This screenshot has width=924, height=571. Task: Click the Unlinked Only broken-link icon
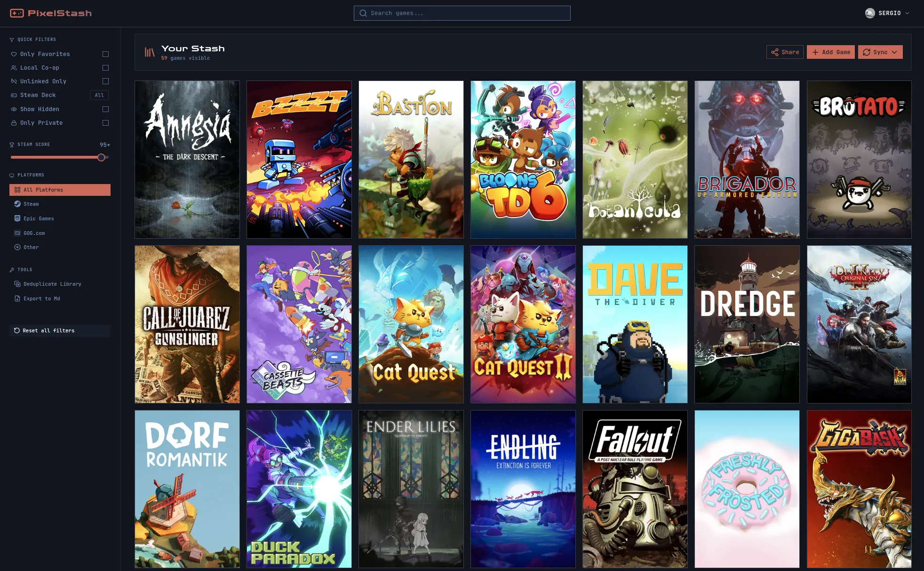tap(14, 81)
